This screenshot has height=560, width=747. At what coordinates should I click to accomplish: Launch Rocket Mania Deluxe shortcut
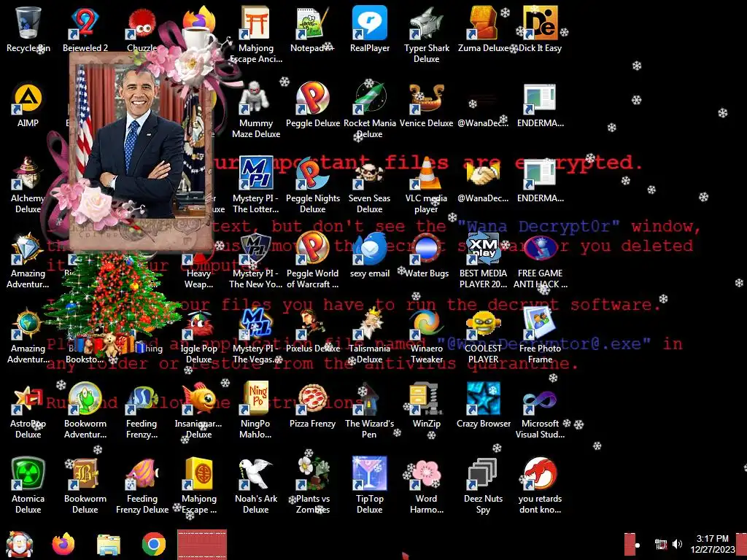[370, 109]
